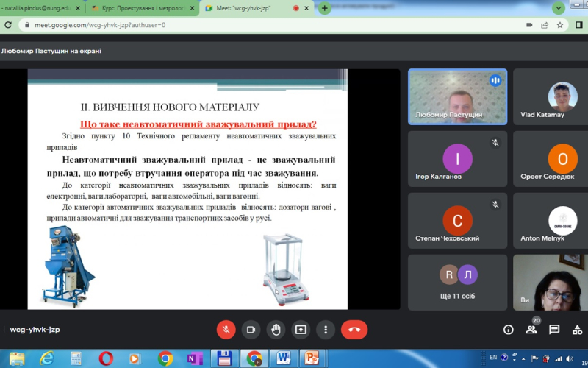588x368 pixels.
Task: Leave the call with red hang-up button
Action: (x=354, y=330)
